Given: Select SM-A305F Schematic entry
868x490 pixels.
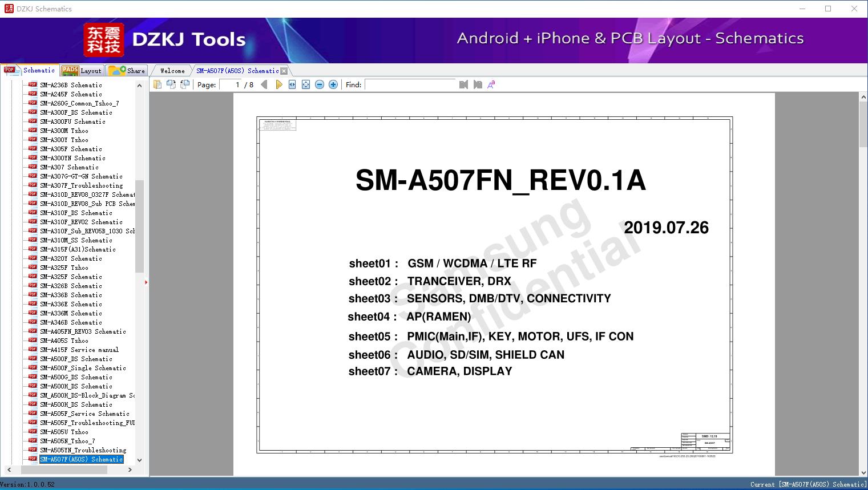Looking at the screenshot, I should tap(71, 149).
